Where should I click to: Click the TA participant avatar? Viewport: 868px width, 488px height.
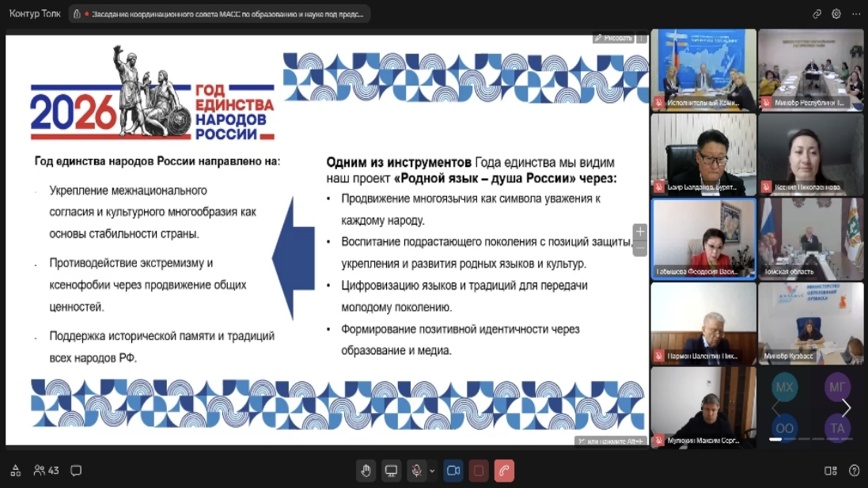click(837, 428)
